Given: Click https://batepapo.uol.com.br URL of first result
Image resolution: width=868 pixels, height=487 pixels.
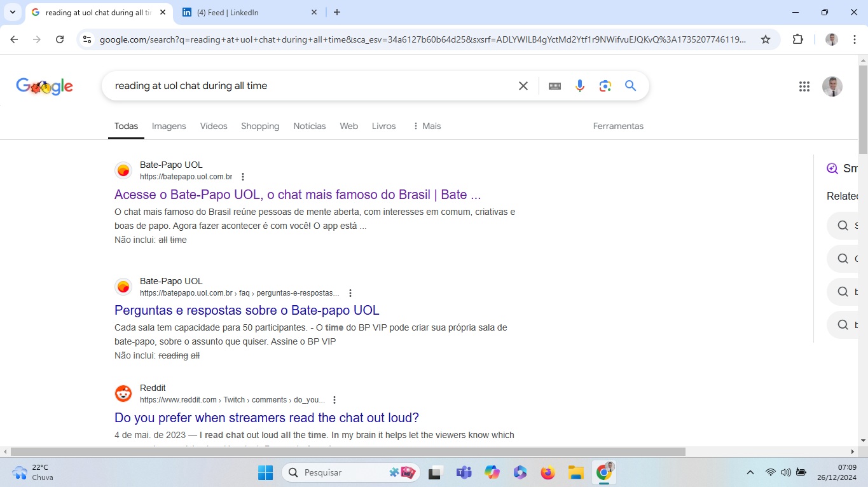Looking at the screenshot, I should point(186,177).
